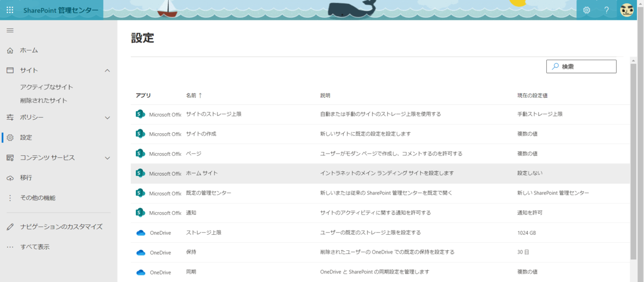Screen dimensions: 644x282
Task: Sort by the 名前 column arrow
Action: (x=200, y=95)
